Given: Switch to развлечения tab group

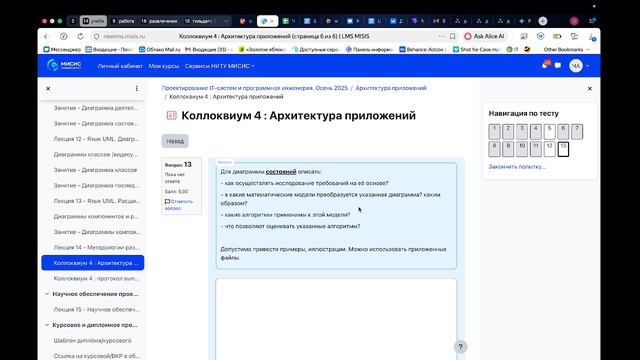Looking at the screenshot, I should [x=159, y=21].
